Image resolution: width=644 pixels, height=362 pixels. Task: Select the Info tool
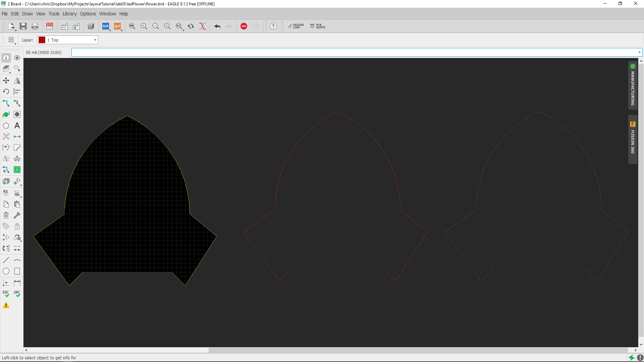(6, 58)
